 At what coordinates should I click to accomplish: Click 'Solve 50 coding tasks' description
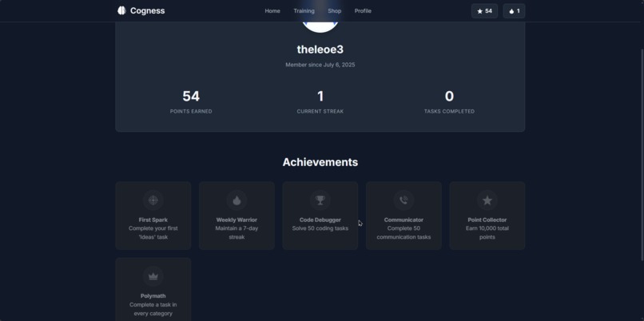pyautogui.click(x=320, y=228)
